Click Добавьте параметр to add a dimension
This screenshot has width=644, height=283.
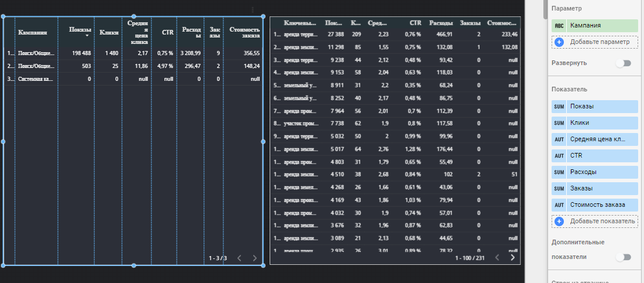tap(594, 42)
